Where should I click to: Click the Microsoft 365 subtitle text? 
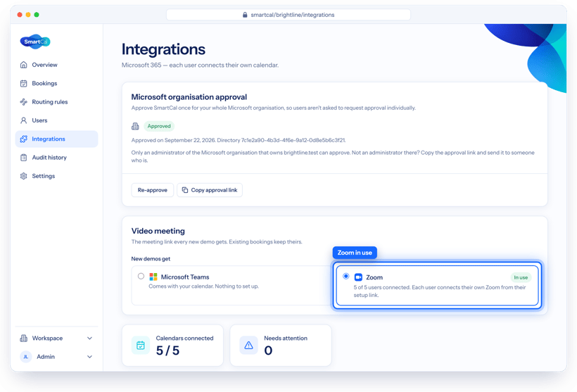pyautogui.click(x=200, y=65)
